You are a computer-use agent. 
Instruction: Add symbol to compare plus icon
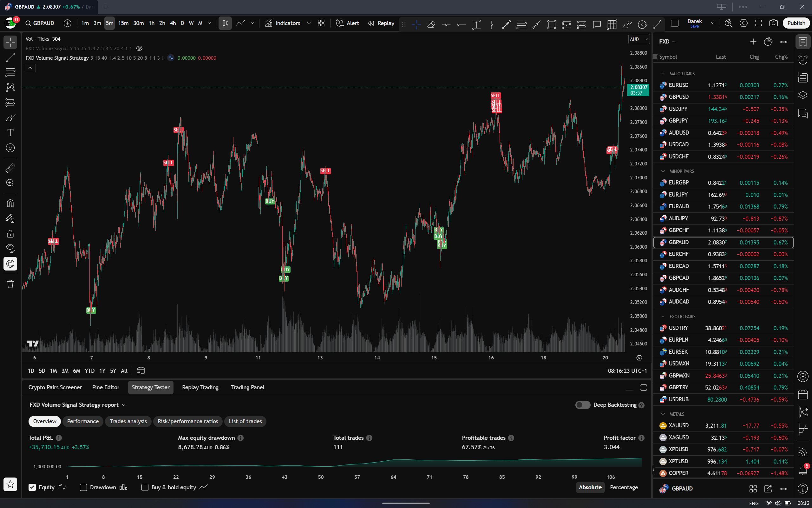tap(68, 23)
